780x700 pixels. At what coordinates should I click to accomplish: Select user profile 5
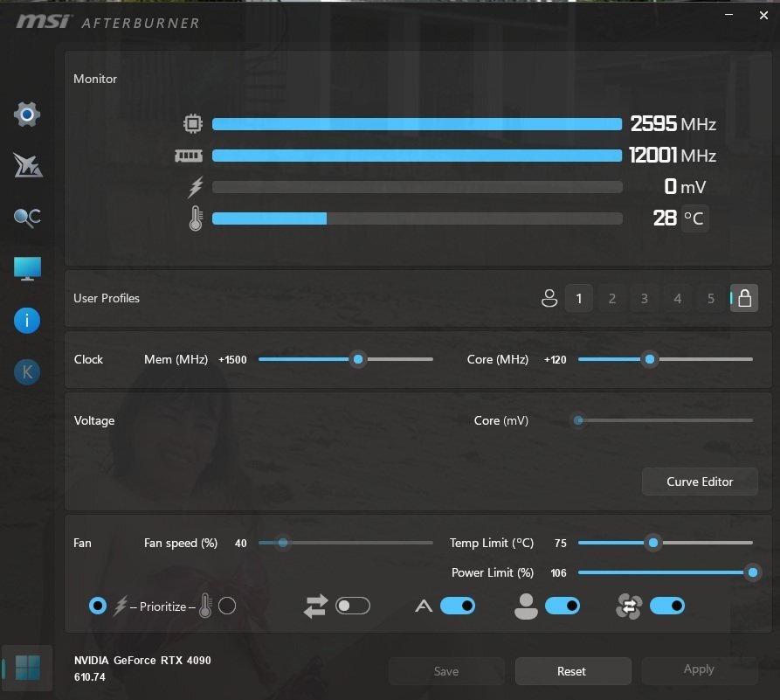tap(711, 298)
